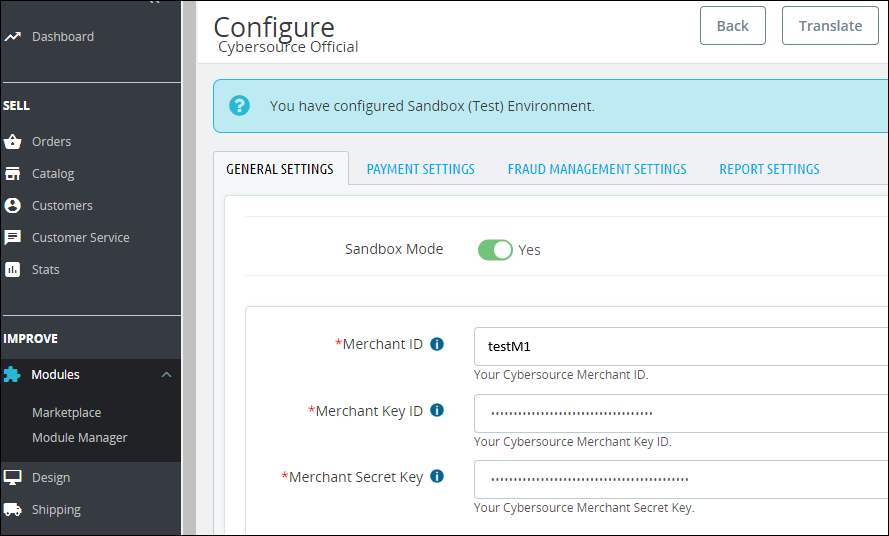Click the Merchant ID input field

pos(681,346)
